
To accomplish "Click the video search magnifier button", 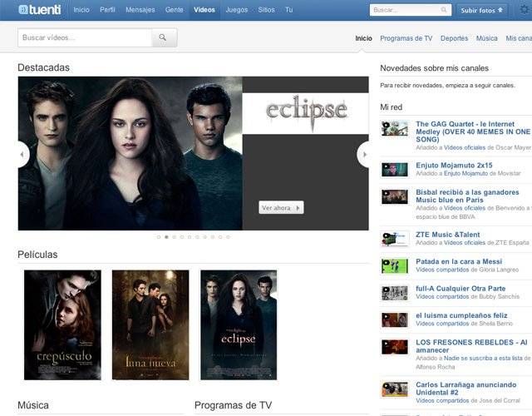I will tap(165, 37).
